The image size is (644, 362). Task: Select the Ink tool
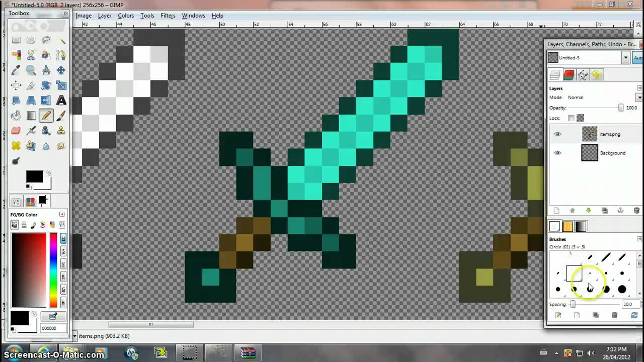pos(46,131)
